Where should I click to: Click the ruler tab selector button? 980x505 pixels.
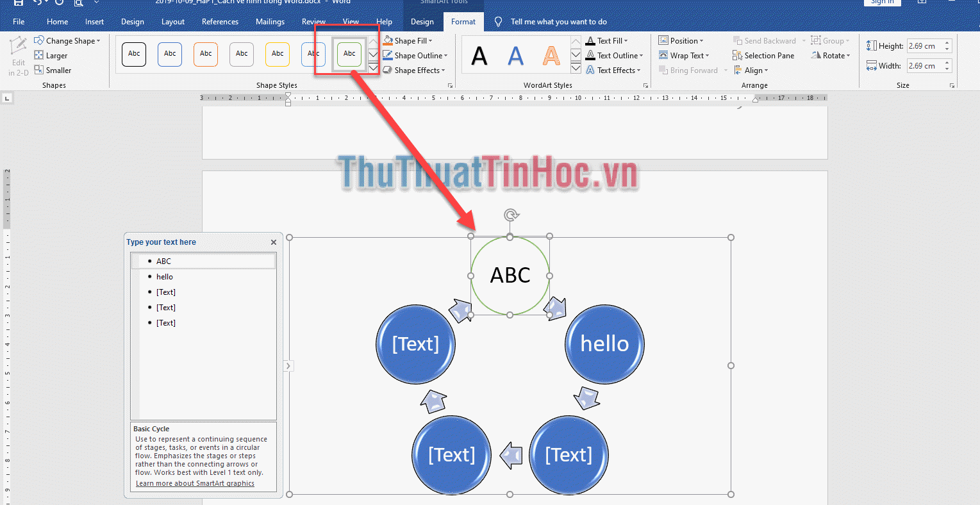click(x=7, y=98)
